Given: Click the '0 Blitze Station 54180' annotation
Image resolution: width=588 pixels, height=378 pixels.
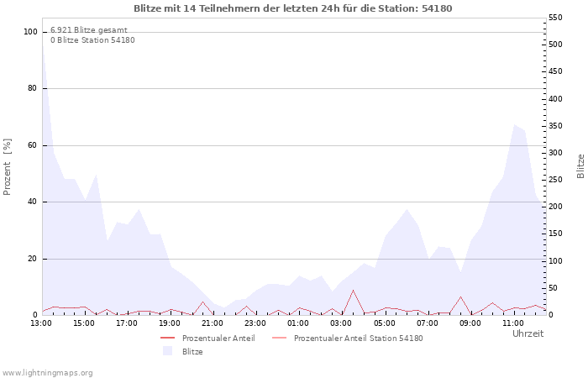Looking at the screenshot, I should click(x=92, y=39).
